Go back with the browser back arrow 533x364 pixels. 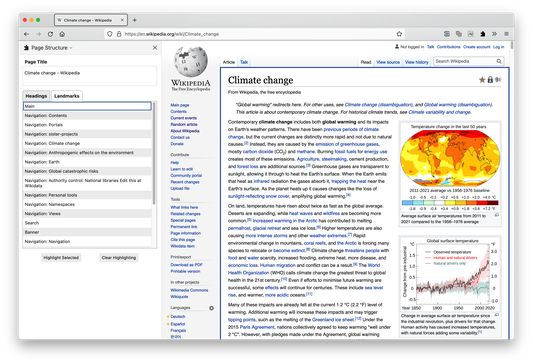(x=27, y=34)
